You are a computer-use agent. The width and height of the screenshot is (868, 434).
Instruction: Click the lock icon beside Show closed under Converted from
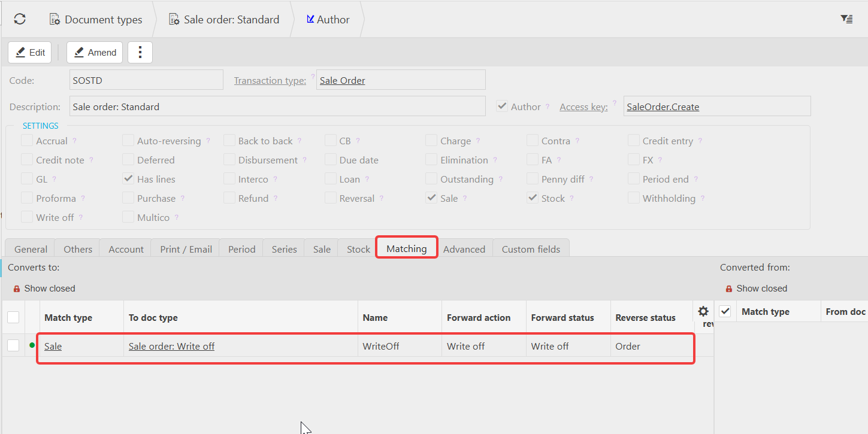click(729, 289)
